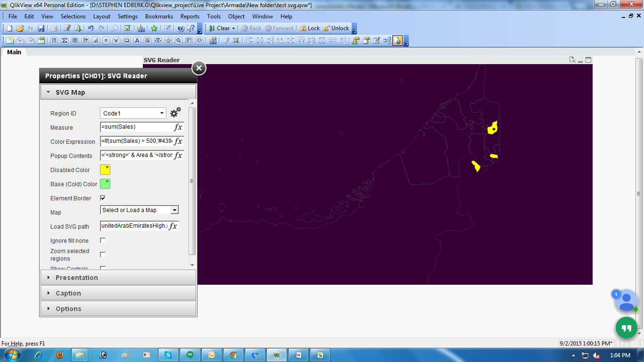644x362 pixels.
Task: Open Skype from the taskbar
Action: coord(168,355)
